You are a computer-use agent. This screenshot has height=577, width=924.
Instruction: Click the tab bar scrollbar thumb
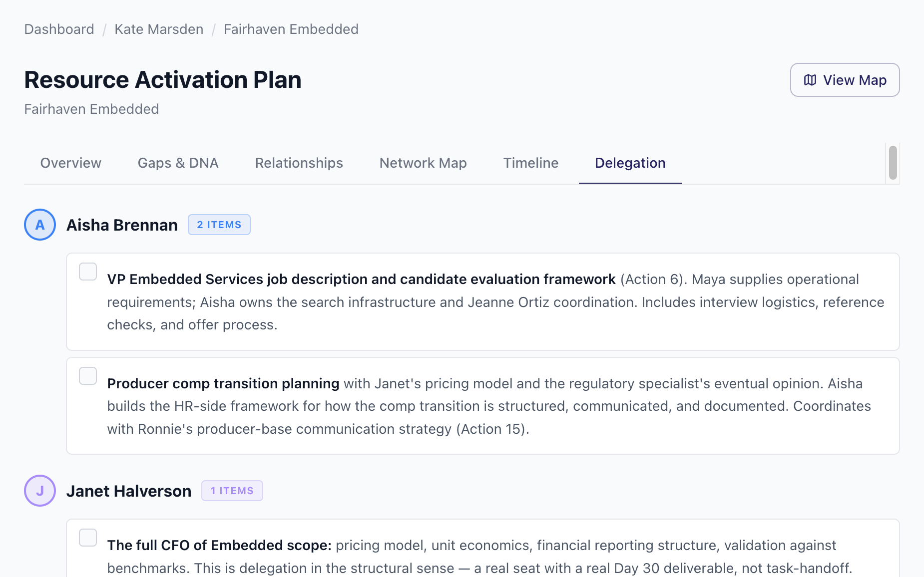pos(893,163)
